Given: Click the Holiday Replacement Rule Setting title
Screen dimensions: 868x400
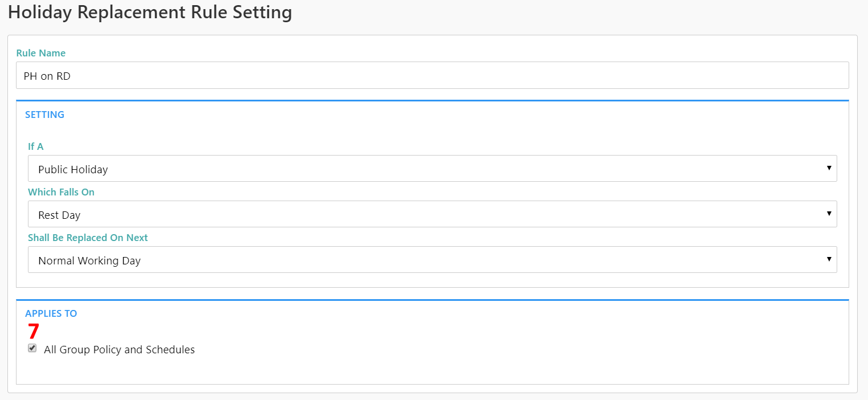Looking at the screenshot, I should click(150, 13).
